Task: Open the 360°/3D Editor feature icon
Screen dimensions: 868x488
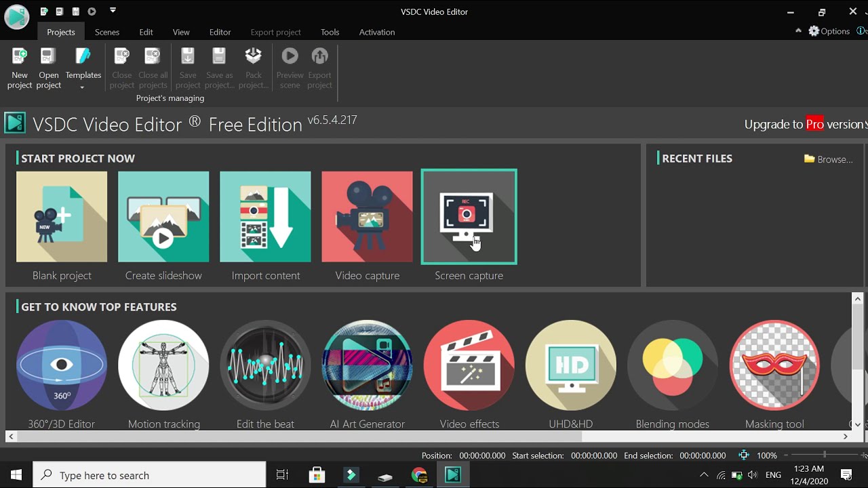Action: click(x=62, y=365)
